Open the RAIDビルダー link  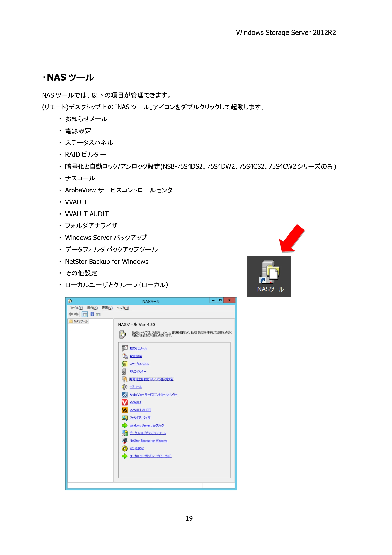click(138, 372)
